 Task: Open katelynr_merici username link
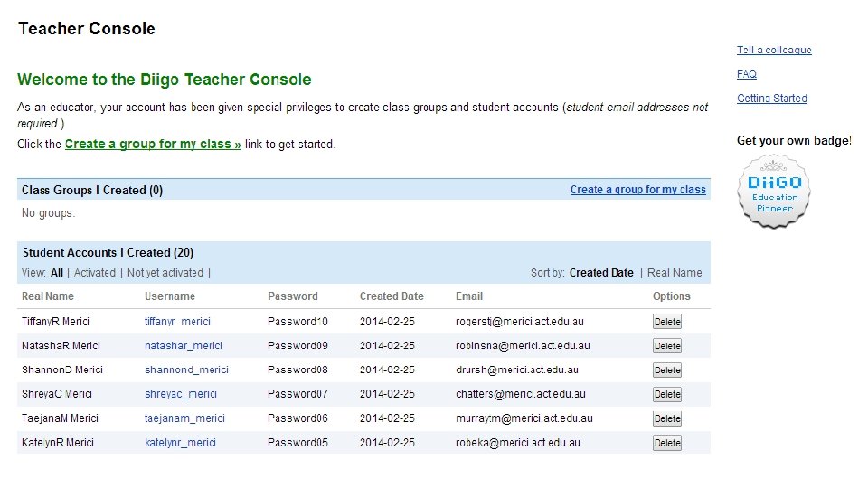180,443
